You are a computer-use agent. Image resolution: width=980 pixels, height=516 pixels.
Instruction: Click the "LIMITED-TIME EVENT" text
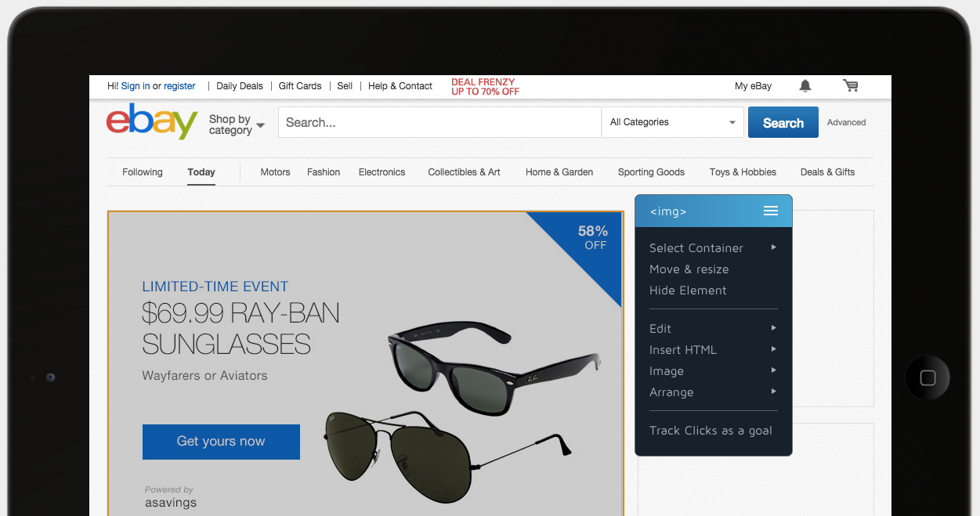click(215, 287)
